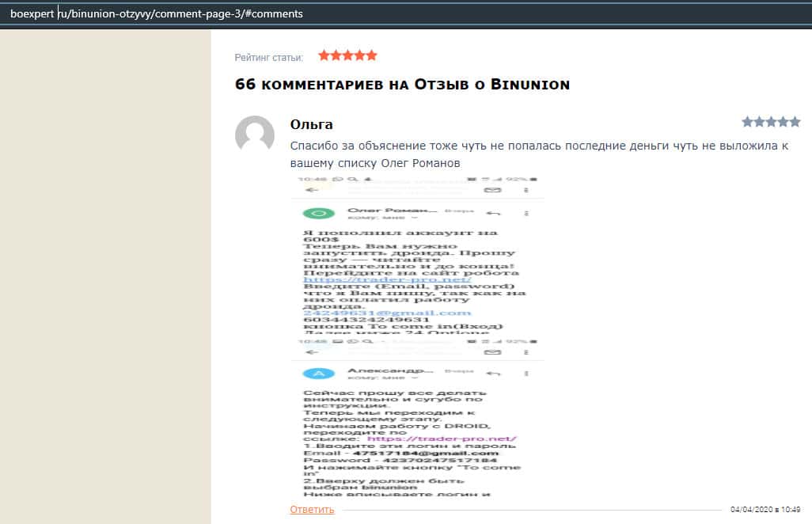812x524 pixels.
Task: Click the address bar URL text
Action: tap(157, 14)
